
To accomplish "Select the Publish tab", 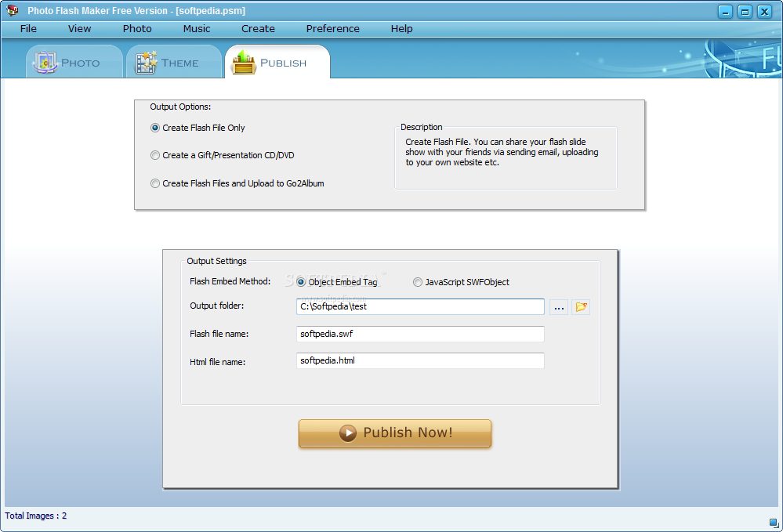I will pos(277,63).
